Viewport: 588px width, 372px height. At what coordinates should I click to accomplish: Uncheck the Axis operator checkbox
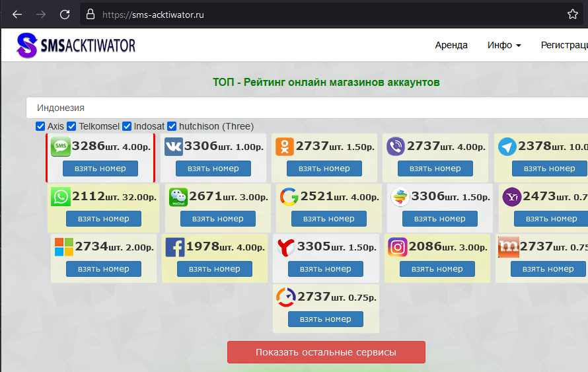(40, 126)
